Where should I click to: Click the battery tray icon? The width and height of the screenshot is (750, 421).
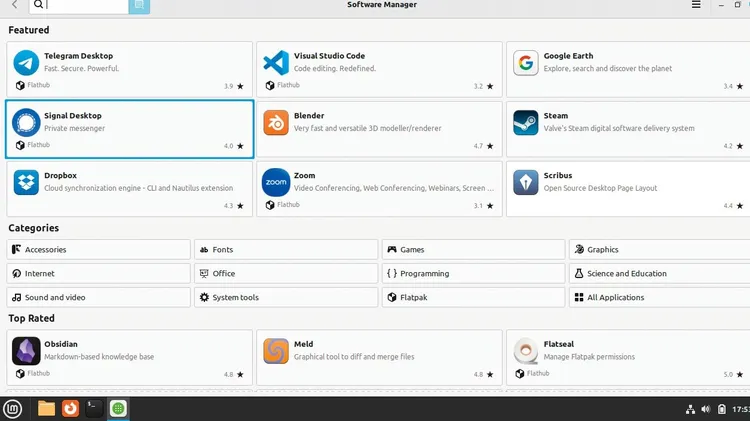point(722,409)
